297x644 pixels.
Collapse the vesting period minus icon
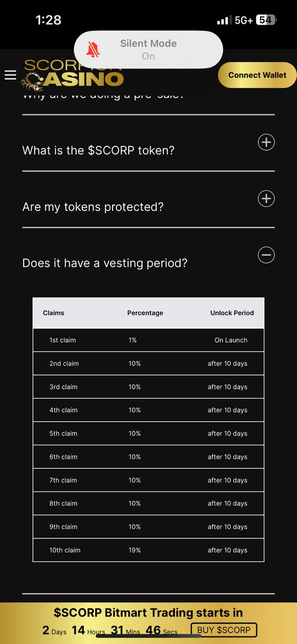pyautogui.click(x=266, y=255)
